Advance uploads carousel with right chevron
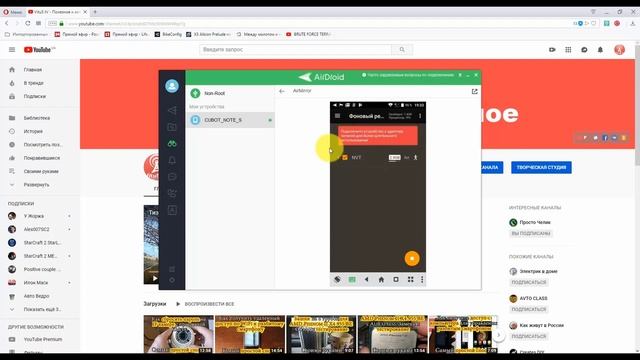This screenshot has height=360, width=640. [x=498, y=335]
